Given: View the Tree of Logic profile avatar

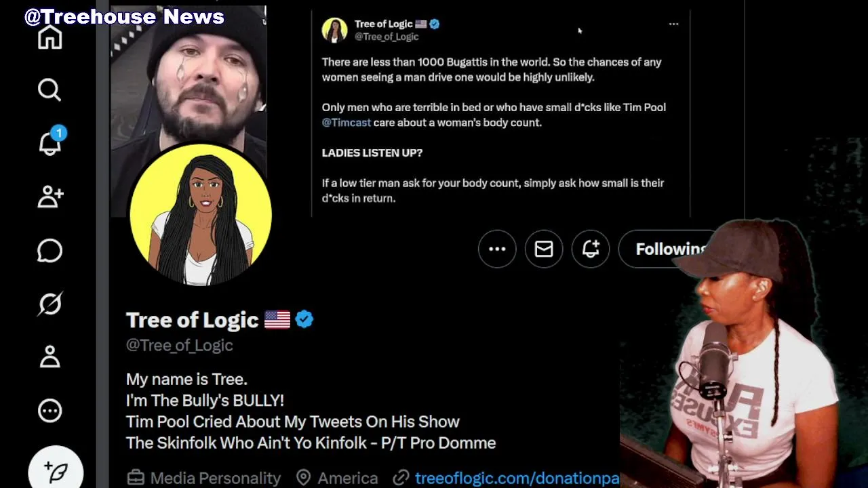Looking at the screenshot, I should [200, 214].
